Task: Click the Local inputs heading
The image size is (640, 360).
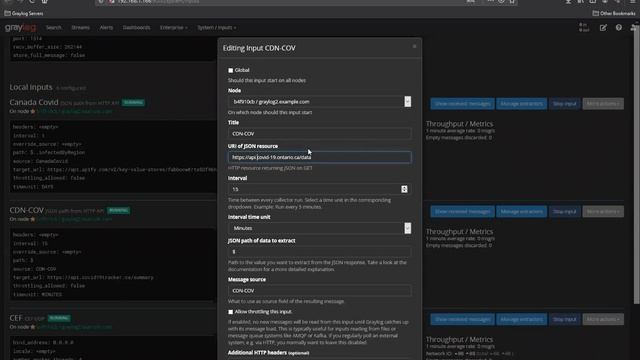Action: point(31,87)
